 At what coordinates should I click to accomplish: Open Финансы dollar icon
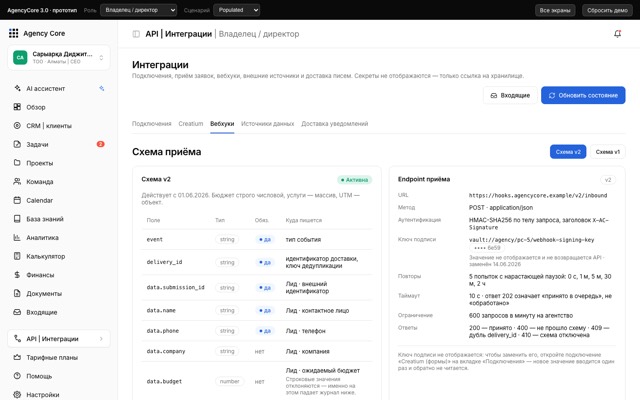(17, 275)
